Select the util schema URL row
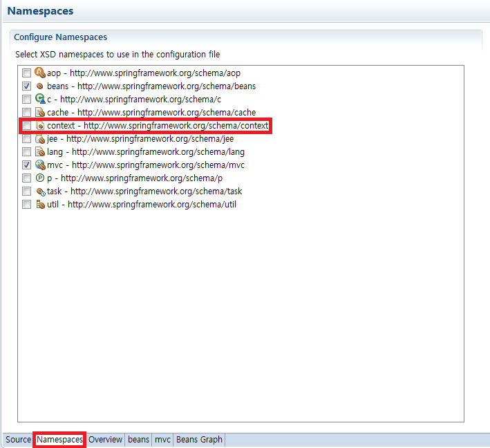The height and width of the screenshot is (448, 490). [142, 205]
